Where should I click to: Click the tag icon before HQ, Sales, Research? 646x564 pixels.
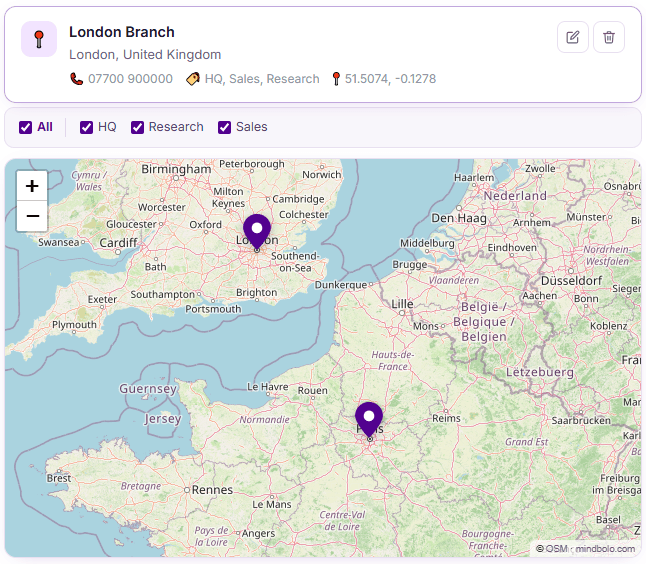[193, 78]
